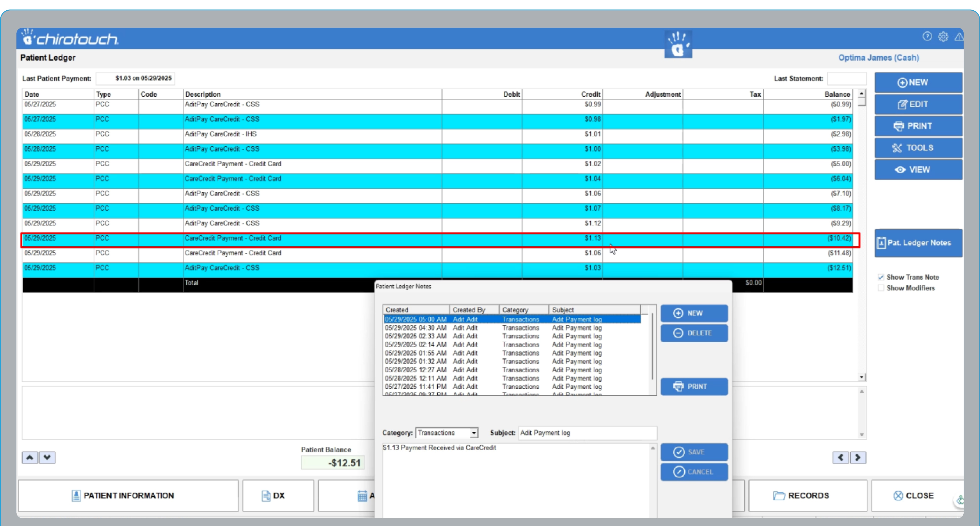
Task: Select note created 05/27/2025 11:41 PM
Action: coord(512,386)
